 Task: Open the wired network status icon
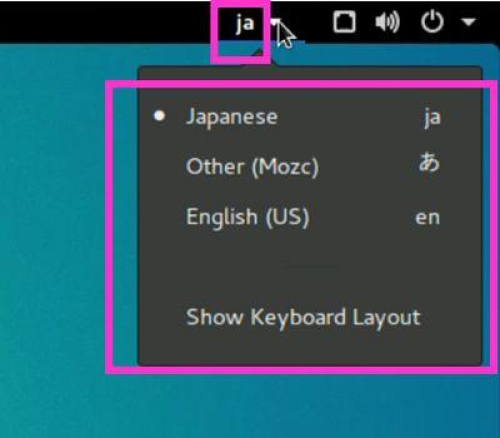click(x=344, y=22)
